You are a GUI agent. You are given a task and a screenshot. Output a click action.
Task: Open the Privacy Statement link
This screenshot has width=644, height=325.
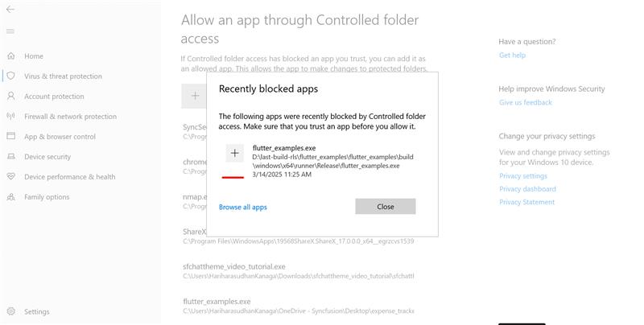pos(526,202)
